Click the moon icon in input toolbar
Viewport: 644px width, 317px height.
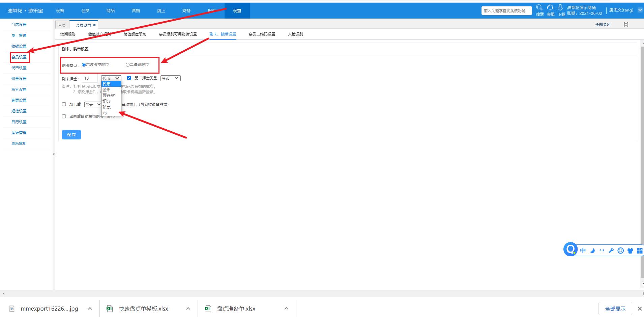click(x=592, y=250)
